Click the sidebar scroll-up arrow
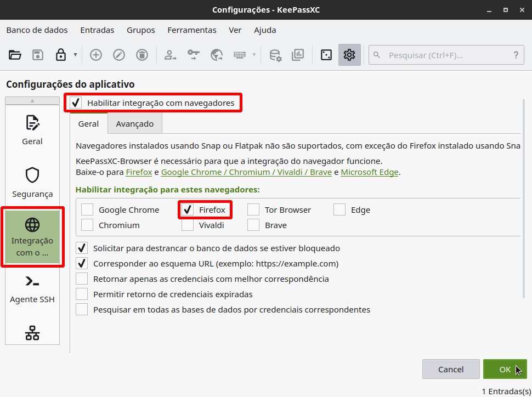532x397 pixels. [32, 100]
